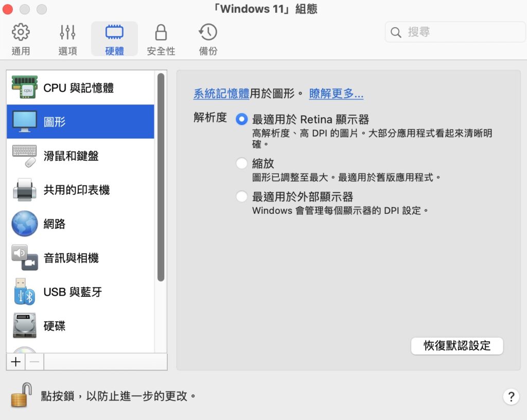Screen dimensions: 527x420
Task: Click the speaker and camera icon
Action: coord(25,258)
